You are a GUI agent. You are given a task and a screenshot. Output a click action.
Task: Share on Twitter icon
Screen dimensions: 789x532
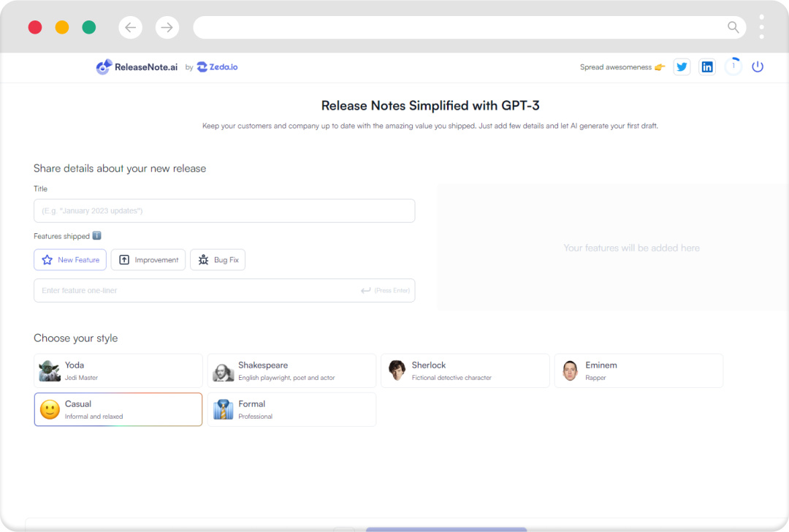pyautogui.click(x=682, y=67)
